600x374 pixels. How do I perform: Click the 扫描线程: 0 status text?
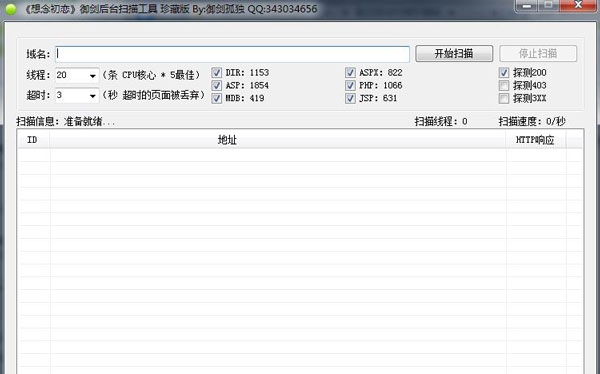(441, 122)
